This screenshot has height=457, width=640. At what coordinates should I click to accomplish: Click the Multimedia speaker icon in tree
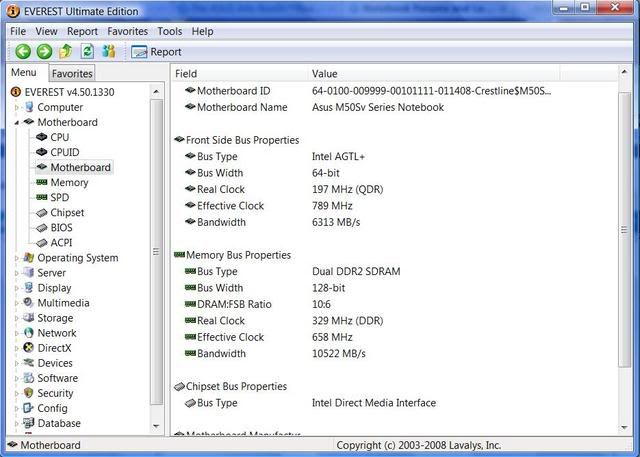tap(29, 303)
